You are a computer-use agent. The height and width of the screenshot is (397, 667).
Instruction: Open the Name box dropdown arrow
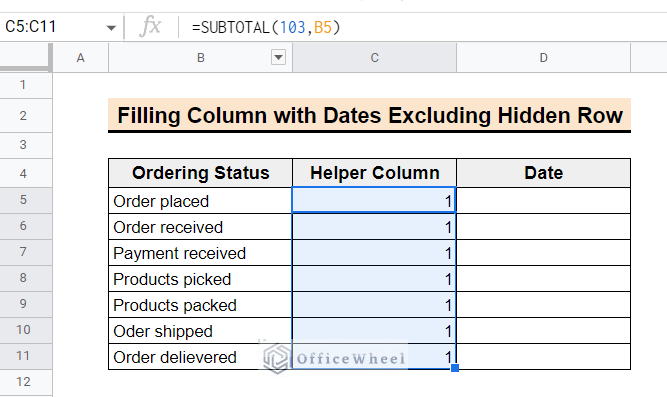[x=111, y=28]
